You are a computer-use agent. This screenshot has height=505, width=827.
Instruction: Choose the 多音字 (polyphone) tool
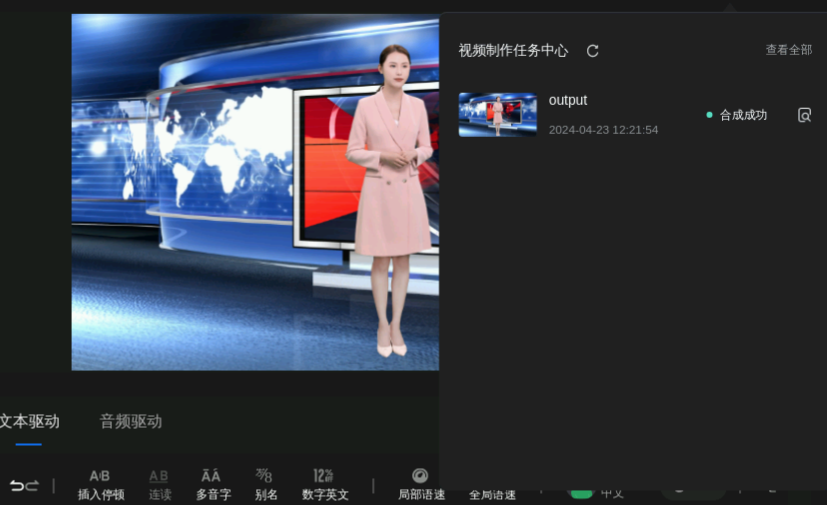tap(212, 485)
